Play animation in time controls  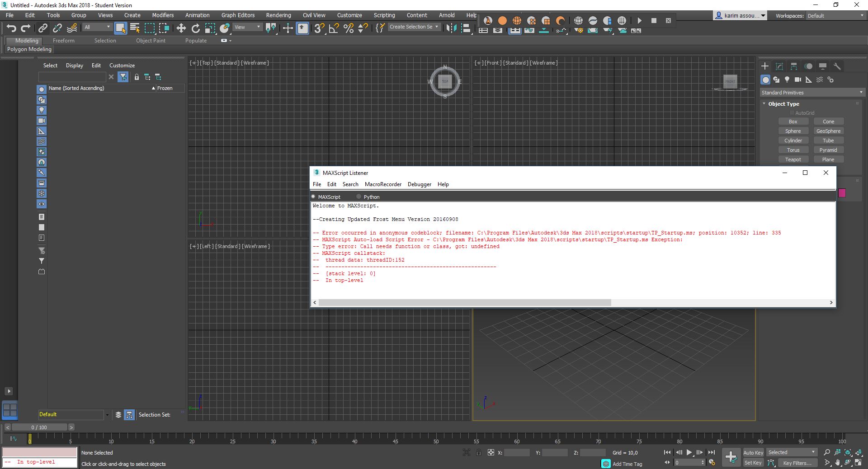689,452
